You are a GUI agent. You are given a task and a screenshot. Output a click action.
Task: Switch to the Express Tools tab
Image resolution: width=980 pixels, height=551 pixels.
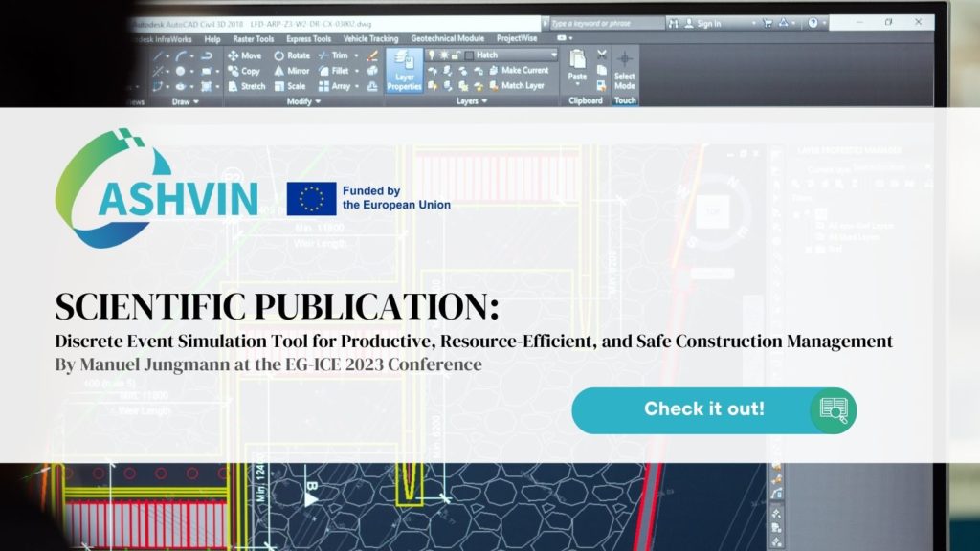tap(309, 38)
